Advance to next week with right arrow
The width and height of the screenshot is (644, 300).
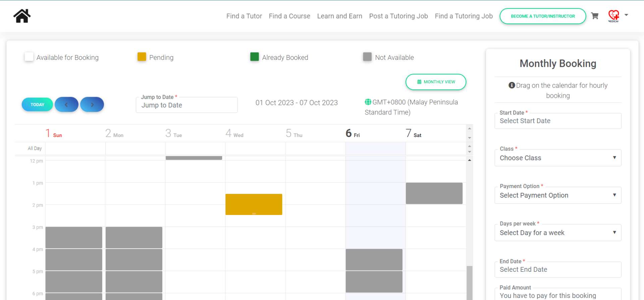[x=92, y=104]
